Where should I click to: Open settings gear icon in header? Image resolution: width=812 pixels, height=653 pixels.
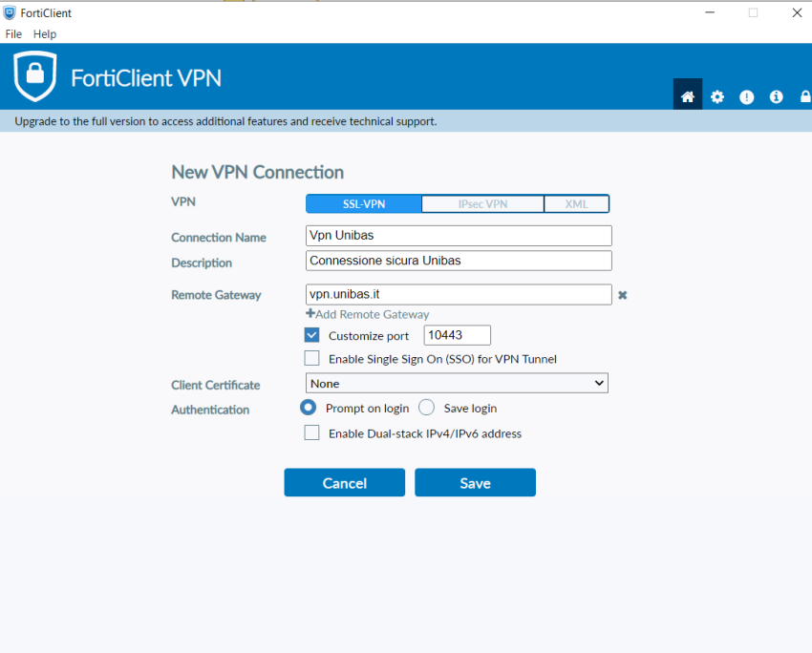pyautogui.click(x=716, y=96)
